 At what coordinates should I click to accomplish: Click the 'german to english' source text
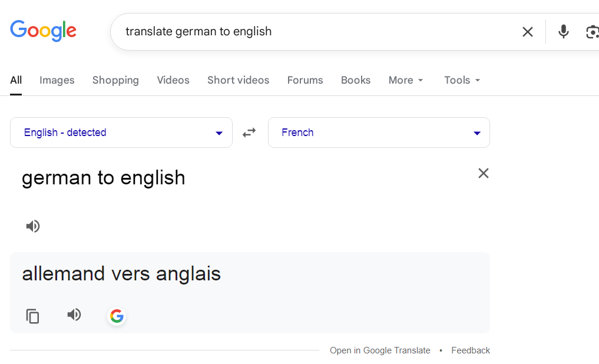[104, 178]
